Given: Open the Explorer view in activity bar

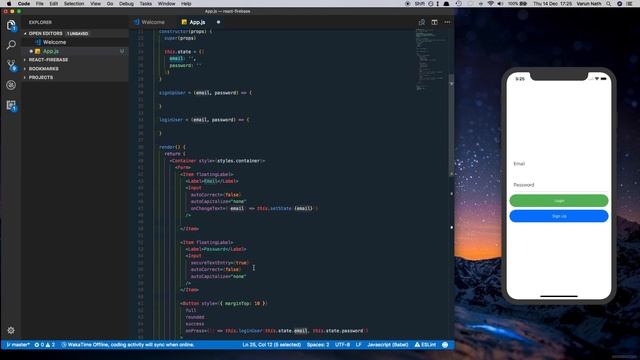Looking at the screenshot, I should (11, 25).
